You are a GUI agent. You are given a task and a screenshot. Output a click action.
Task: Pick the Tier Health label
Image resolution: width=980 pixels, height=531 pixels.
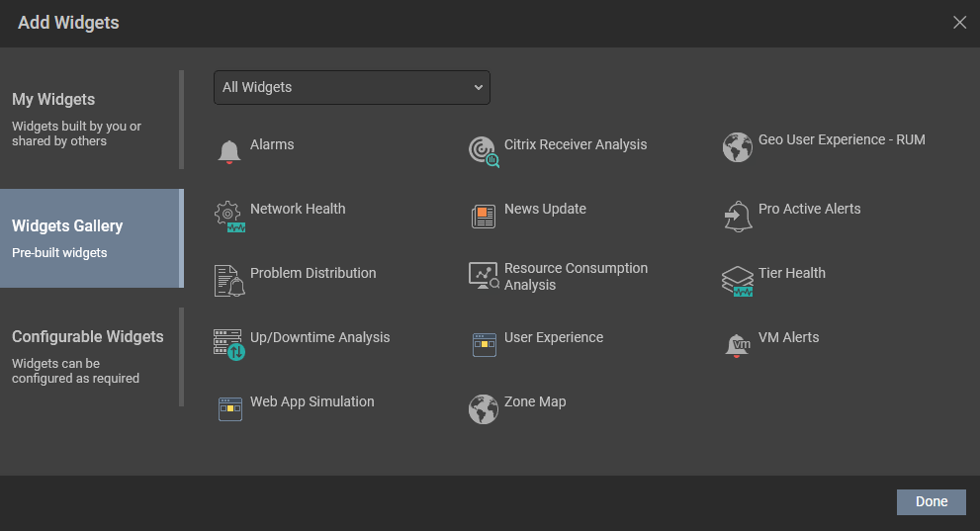pos(792,273)
